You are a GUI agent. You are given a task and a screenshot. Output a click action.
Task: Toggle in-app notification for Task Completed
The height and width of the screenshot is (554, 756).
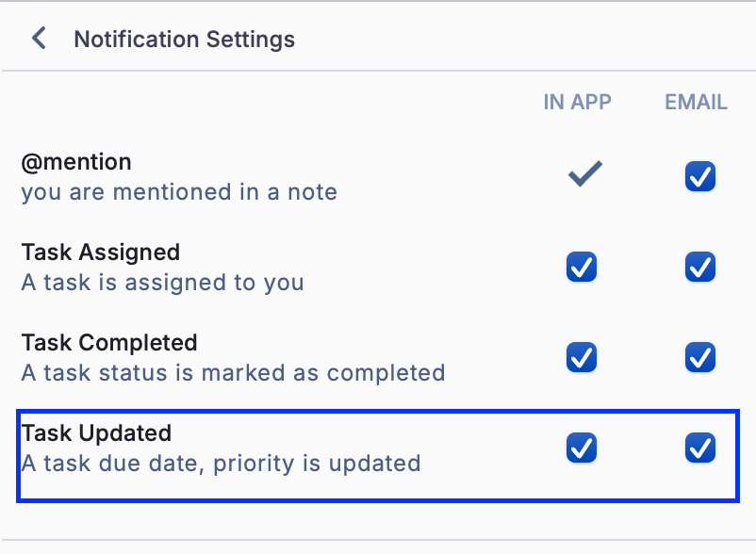[581, 357]
